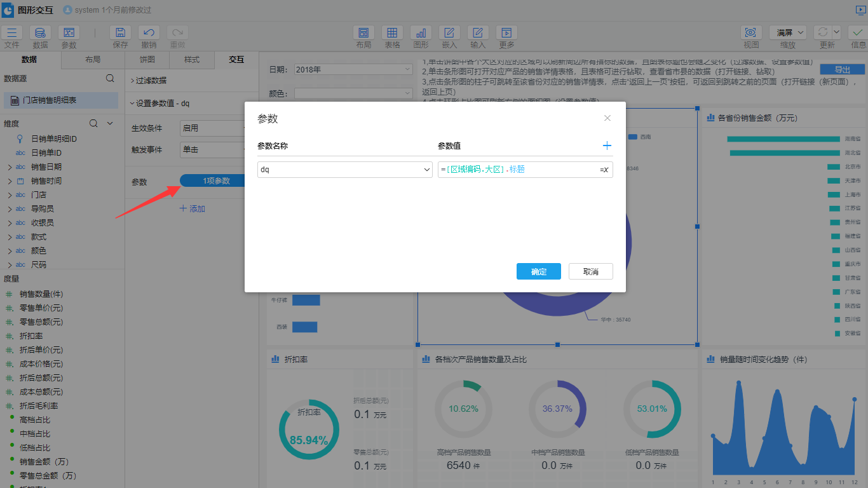Viewport: 868px width, 488px height.
Task: Open the 文件 menu icon
Action: click(11, 33)
